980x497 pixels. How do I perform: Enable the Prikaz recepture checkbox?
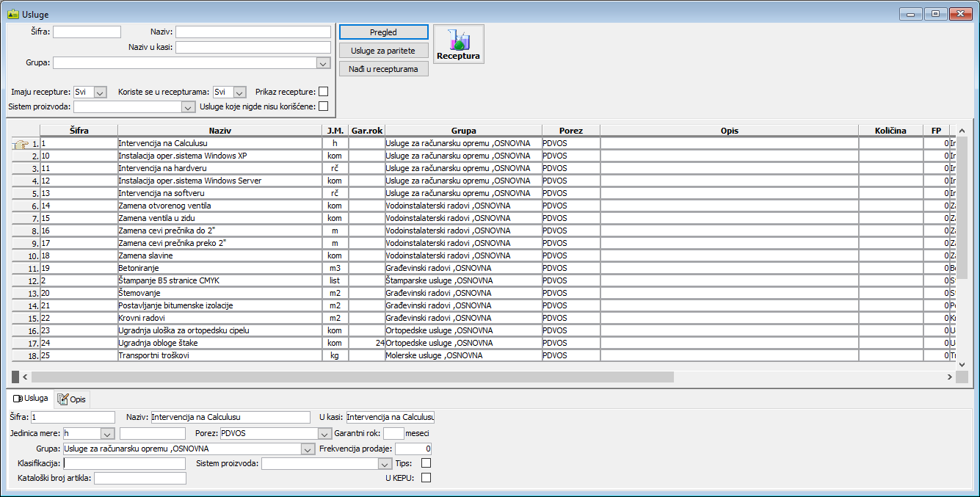coord(323,92)
